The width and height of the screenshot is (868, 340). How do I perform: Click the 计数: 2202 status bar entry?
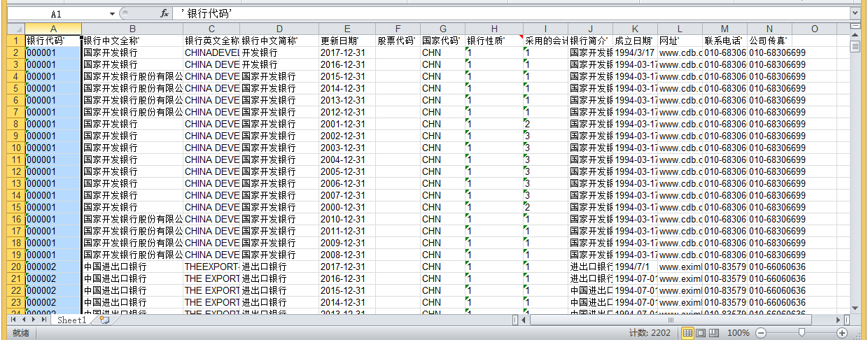(651, 333)
